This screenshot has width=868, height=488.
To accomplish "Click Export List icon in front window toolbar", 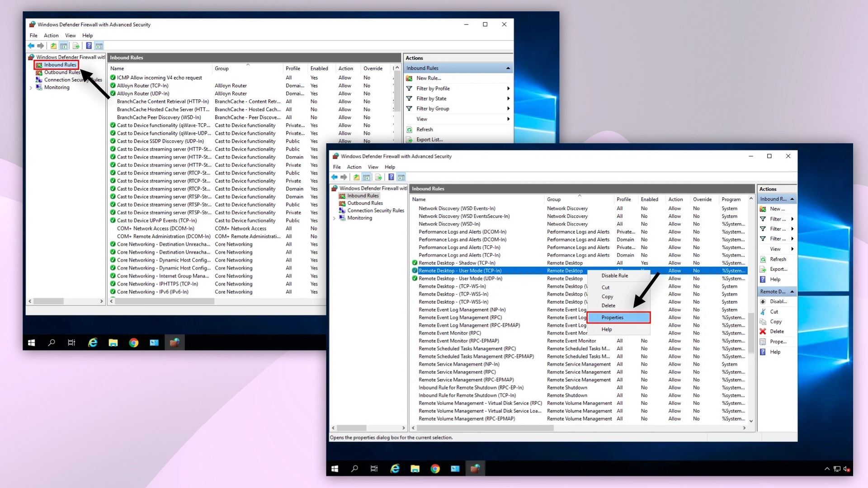I will click(x=379, y=177).
